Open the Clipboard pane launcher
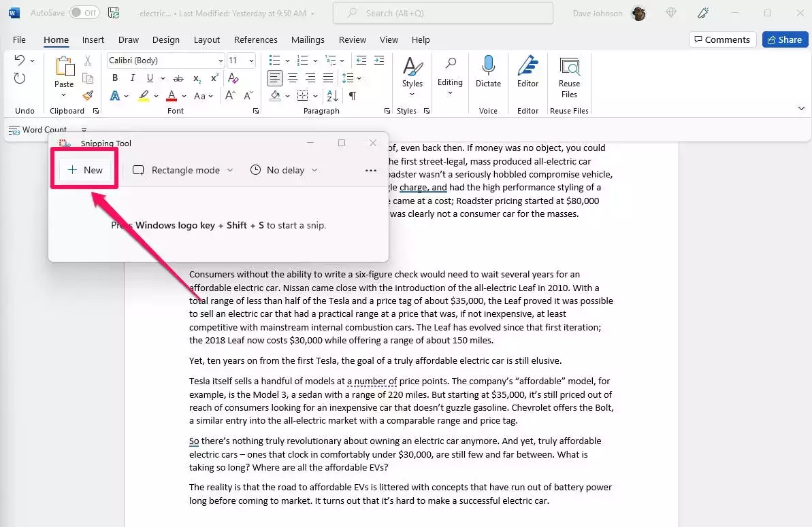Screen dimensions: 812x527 96,112
